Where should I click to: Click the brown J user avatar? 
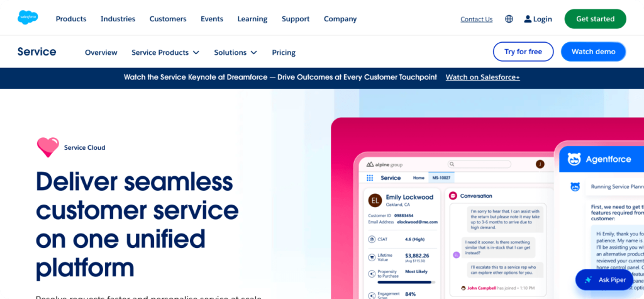click(540, 164)
